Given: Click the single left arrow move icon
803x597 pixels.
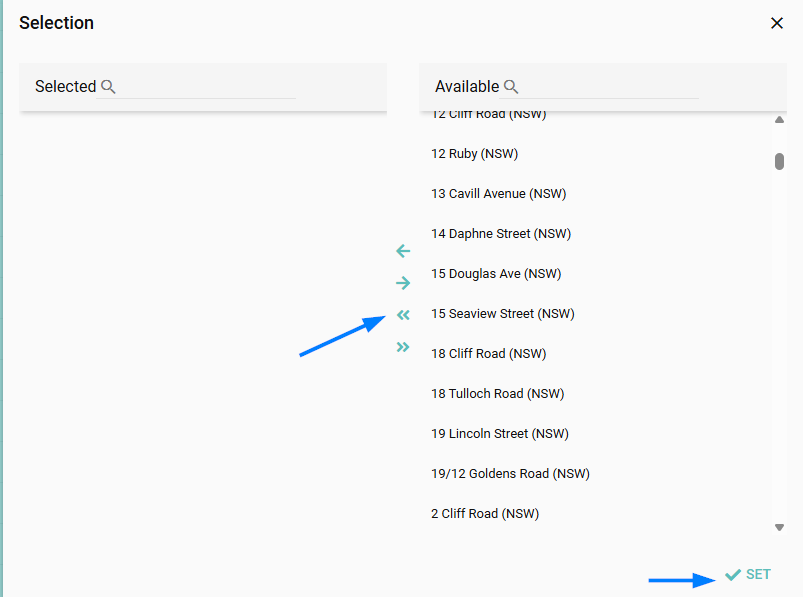Looking at the screenshot, I should pos(403,251).
